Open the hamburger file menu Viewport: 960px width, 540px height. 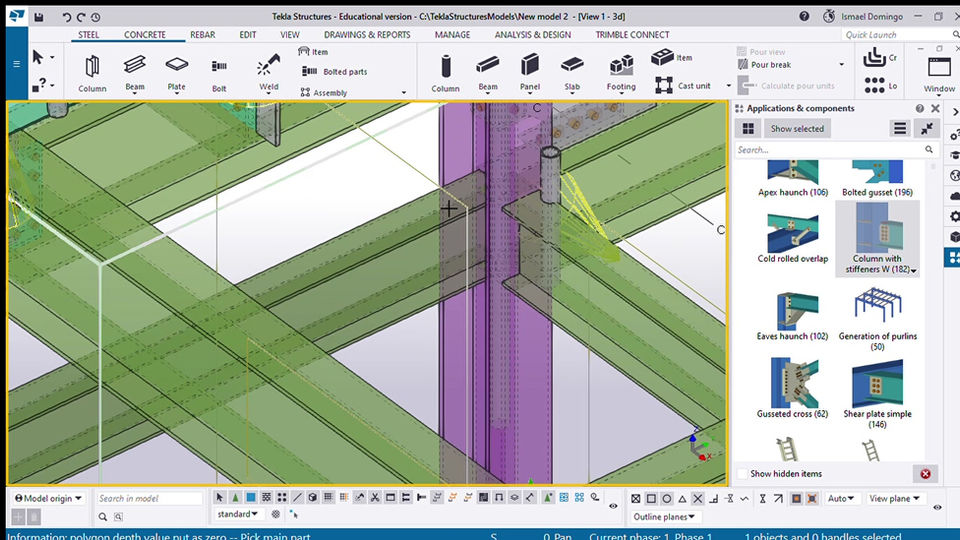click(17, 64)
